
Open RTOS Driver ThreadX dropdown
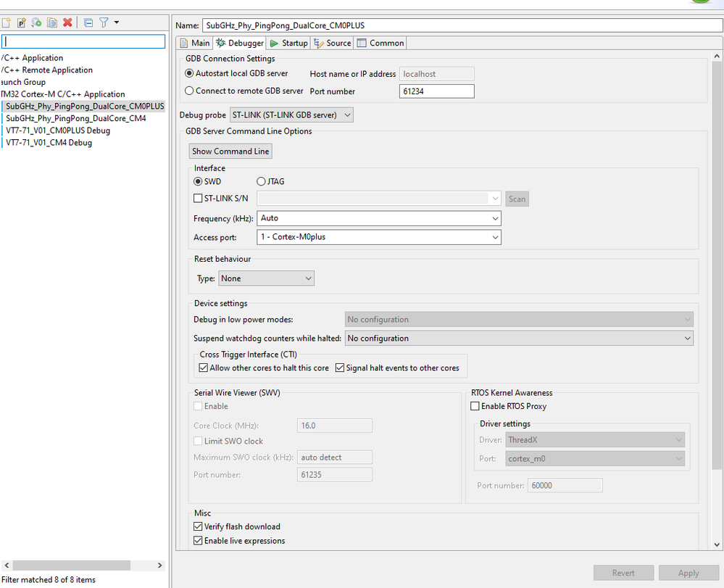[595, 440]
